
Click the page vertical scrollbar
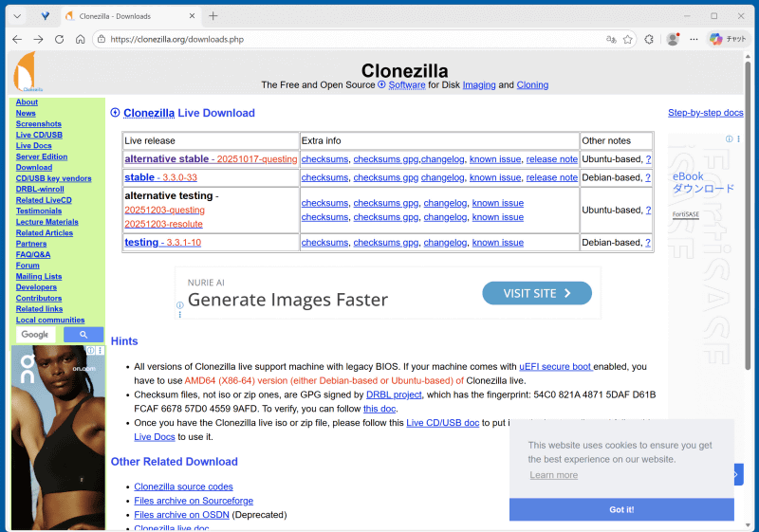pyautogui.click(x=748, y=216)
